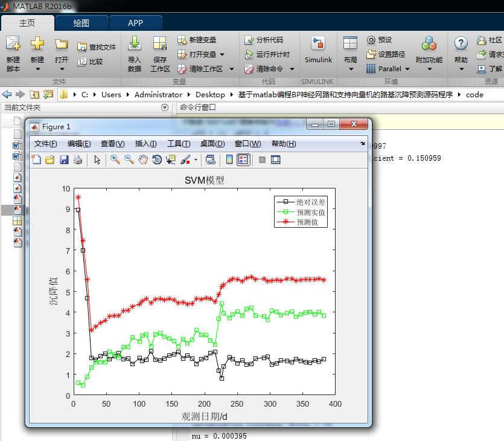Open the 插入(I) menu in Figure 1

click(x=145, y=144)
